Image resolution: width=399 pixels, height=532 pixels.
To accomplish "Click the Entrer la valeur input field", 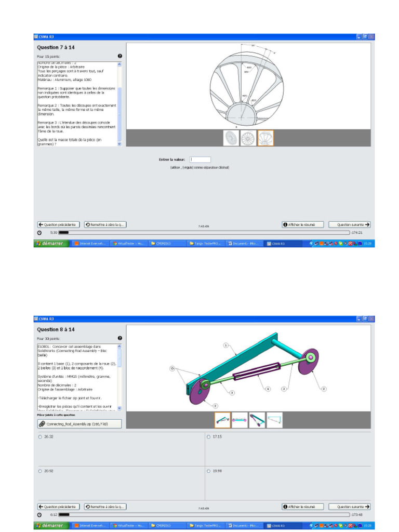I will (x=200, y=159).
